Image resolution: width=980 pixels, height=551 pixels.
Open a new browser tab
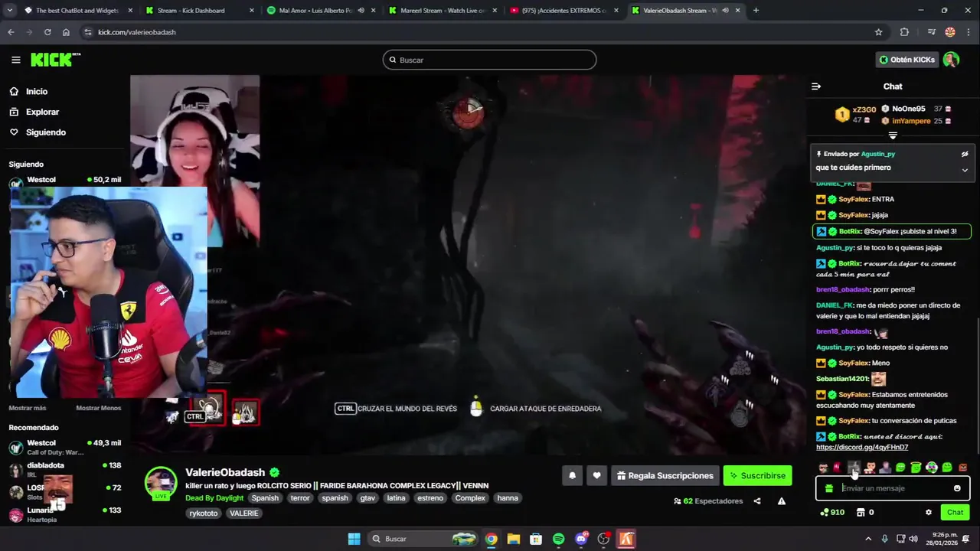(756, 11)
